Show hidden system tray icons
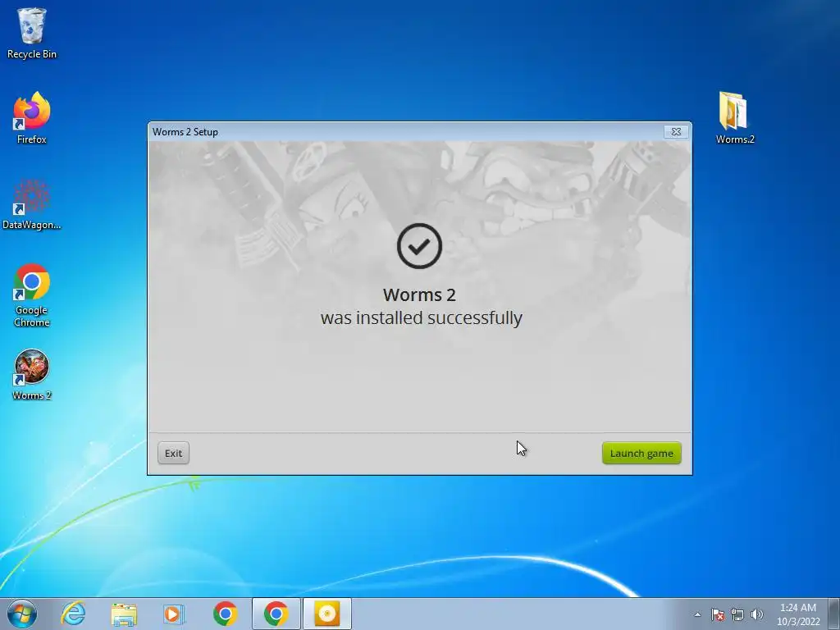 point(697,614)
